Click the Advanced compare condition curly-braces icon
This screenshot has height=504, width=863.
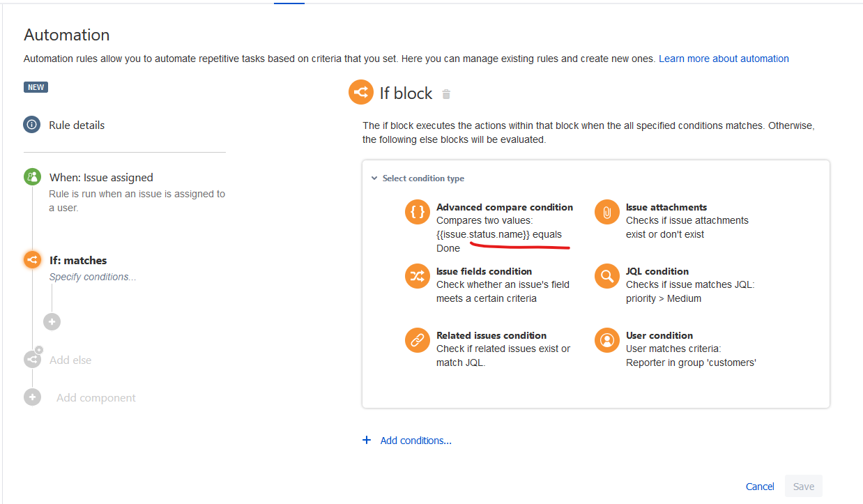click(417, 213)
